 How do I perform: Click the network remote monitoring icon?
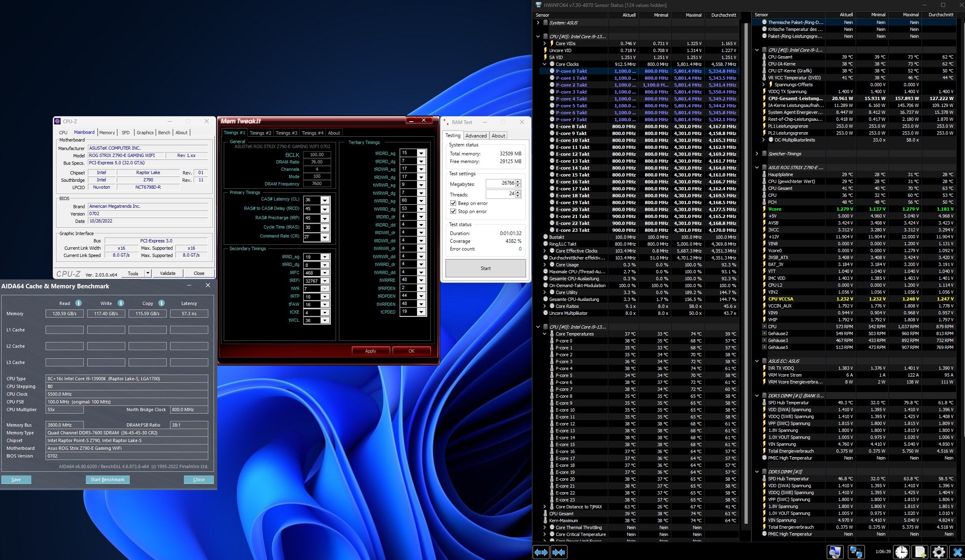[x=856, y=552]
